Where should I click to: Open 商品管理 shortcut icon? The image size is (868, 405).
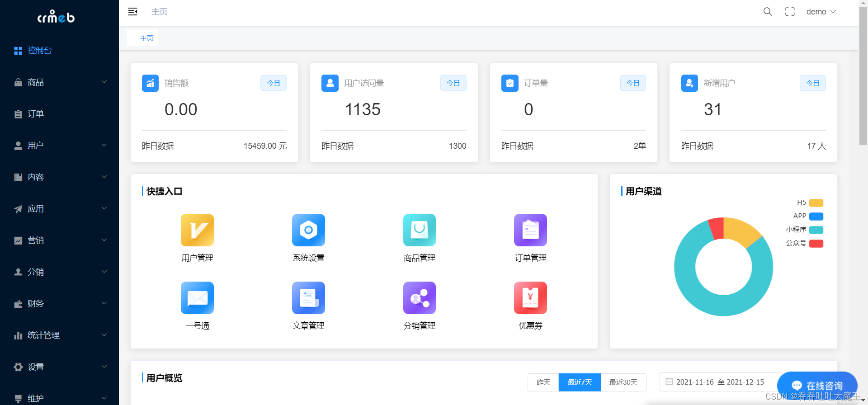point(420,230)
